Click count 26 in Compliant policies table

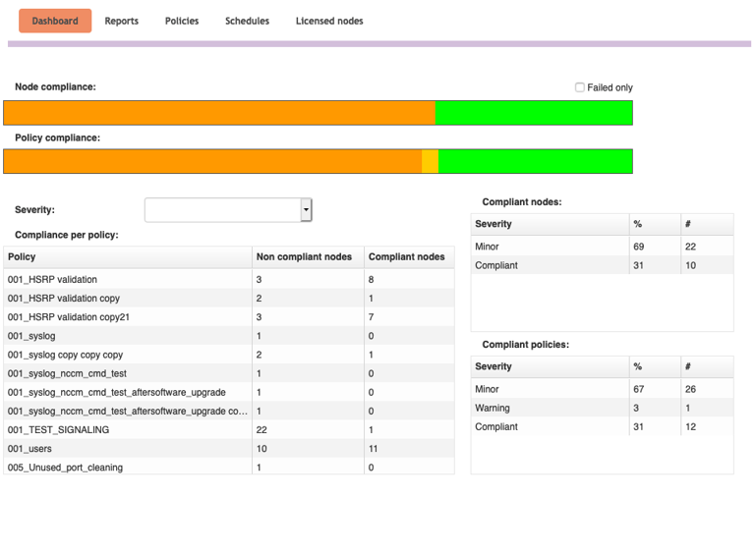tap(690, 389)
